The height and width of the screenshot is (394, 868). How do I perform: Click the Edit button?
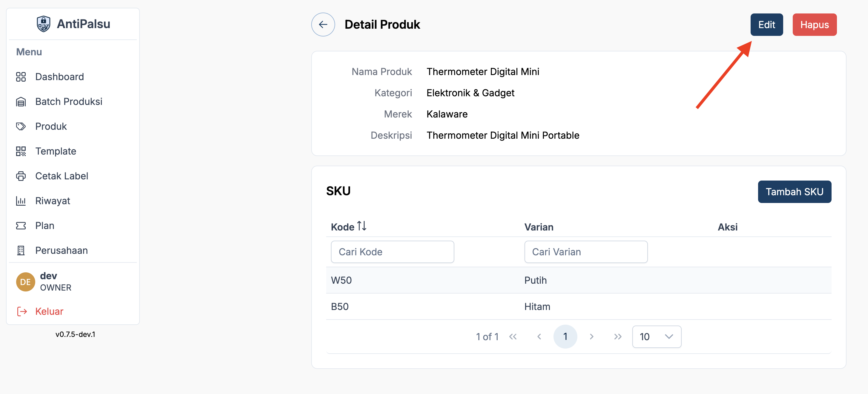click(x=766, y=25)
